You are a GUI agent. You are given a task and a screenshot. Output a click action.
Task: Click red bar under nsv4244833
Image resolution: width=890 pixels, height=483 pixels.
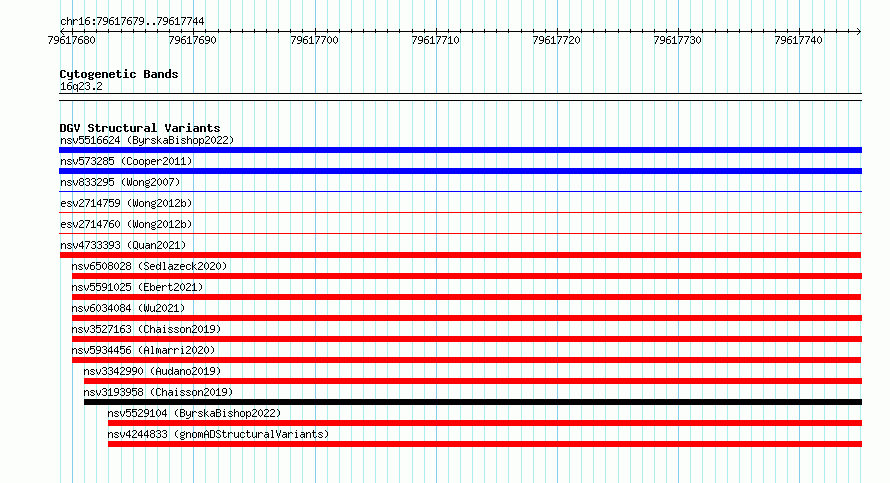tap(485, 444)
